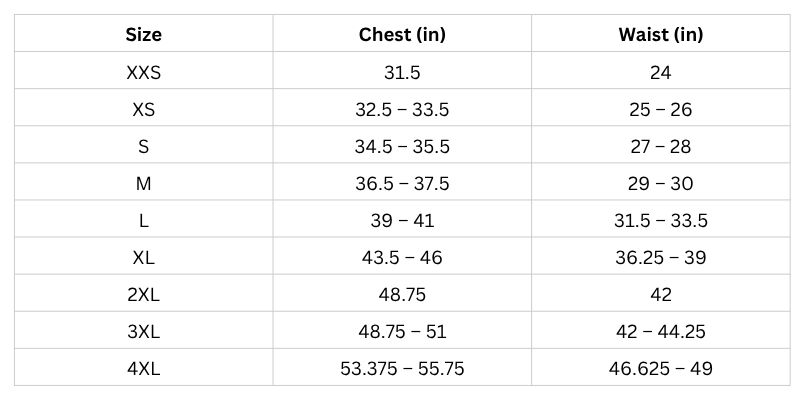Screen dimensions: 800x400
Task: Click the Size column header
Action: point(143,35)
